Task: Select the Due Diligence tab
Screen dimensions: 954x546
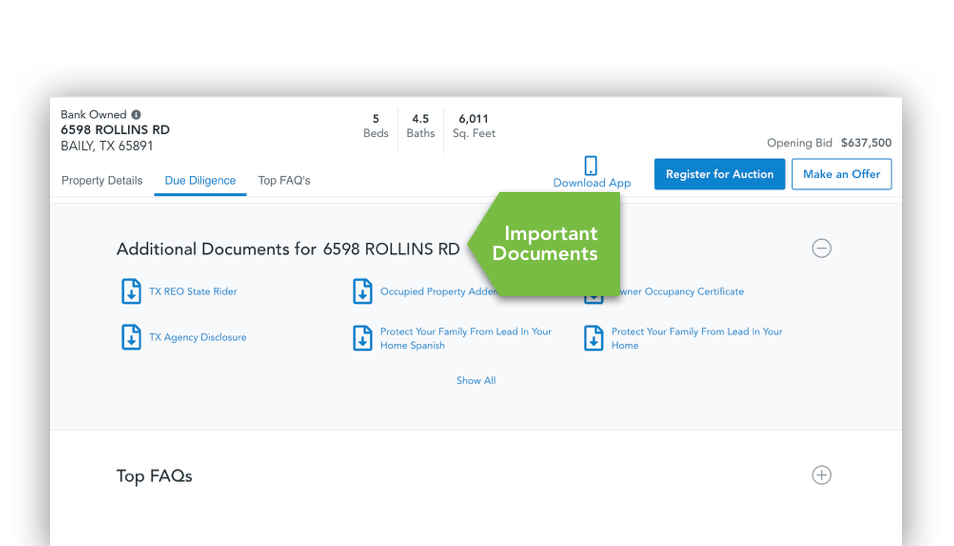Action: [200, 181]
